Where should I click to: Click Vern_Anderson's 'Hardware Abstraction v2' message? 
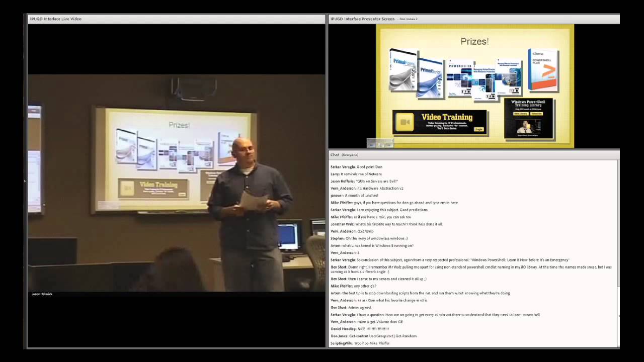(367, 188)
